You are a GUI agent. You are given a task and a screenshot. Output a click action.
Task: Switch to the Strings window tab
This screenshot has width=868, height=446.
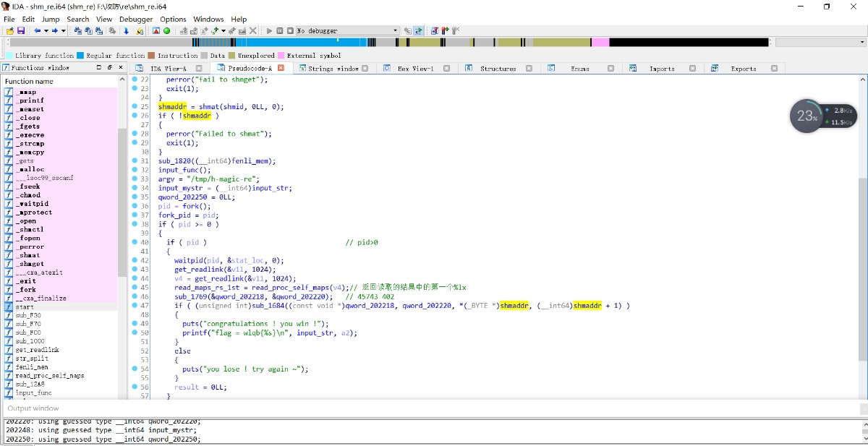click(x=333, y=69)
